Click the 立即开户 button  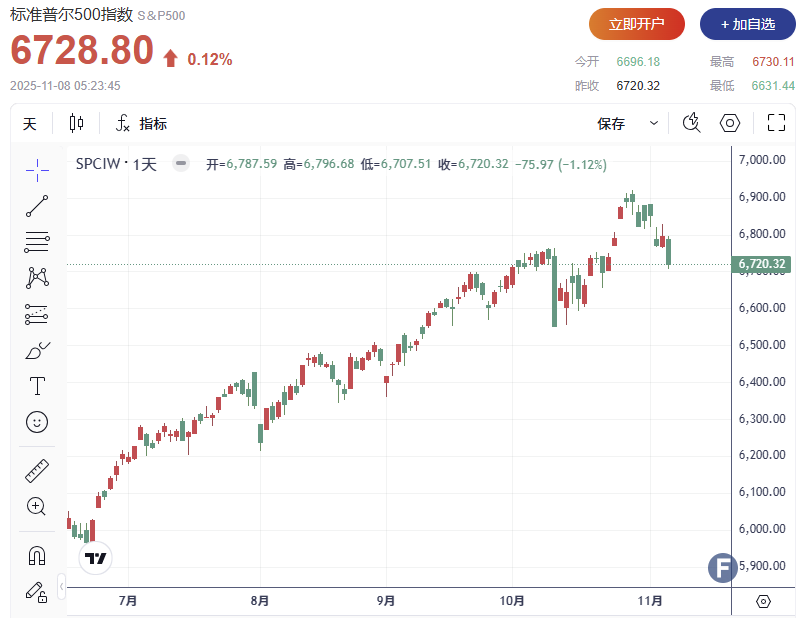pyautogui.click(x=637, y=24)
